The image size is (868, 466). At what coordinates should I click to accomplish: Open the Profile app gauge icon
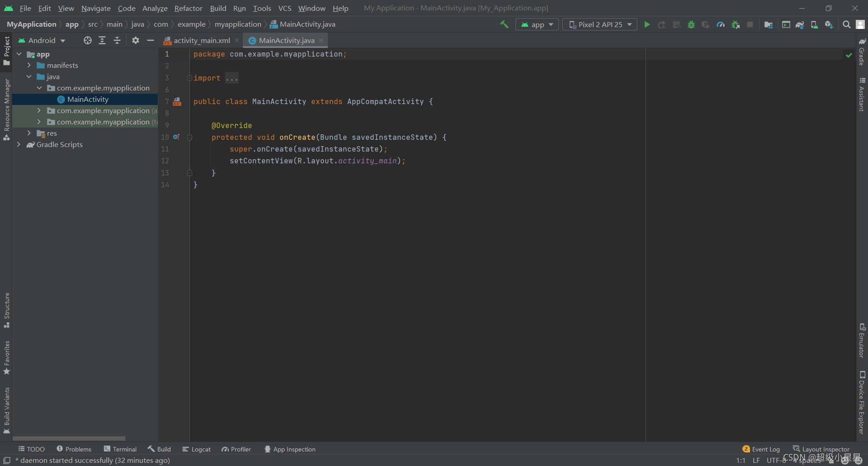tap(721, 24)
